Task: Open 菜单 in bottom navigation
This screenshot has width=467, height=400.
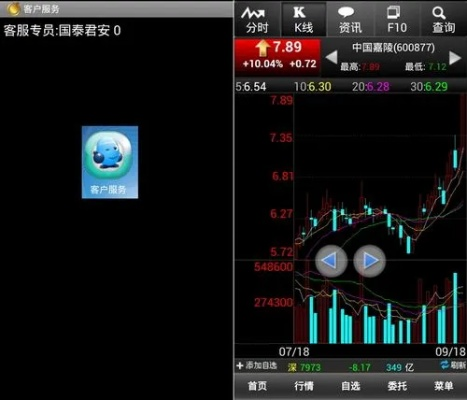Action: pos(443,386)
